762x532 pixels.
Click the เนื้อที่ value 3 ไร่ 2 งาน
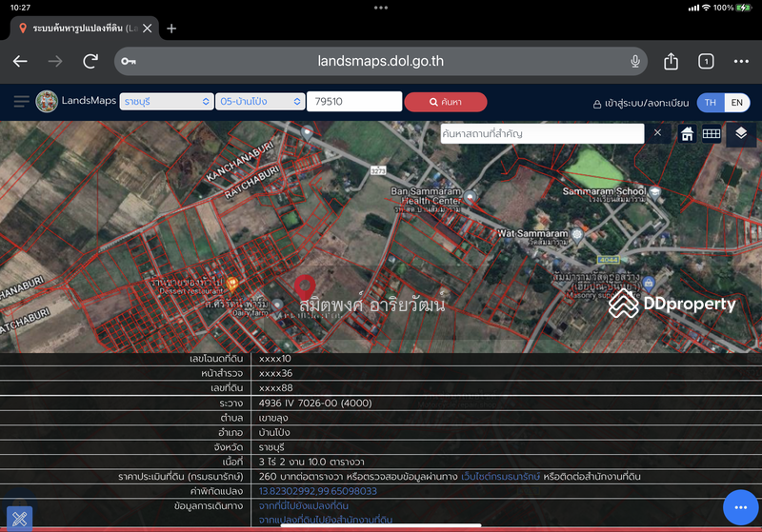[311, 462]
